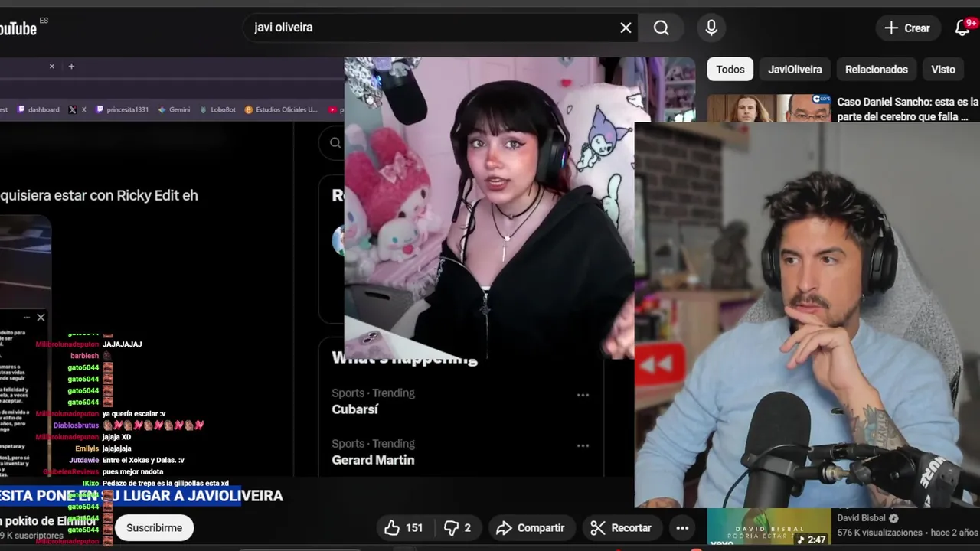
Task: Close the chat overlay popup
Action: pyautogui.click(x=41, y=318)
